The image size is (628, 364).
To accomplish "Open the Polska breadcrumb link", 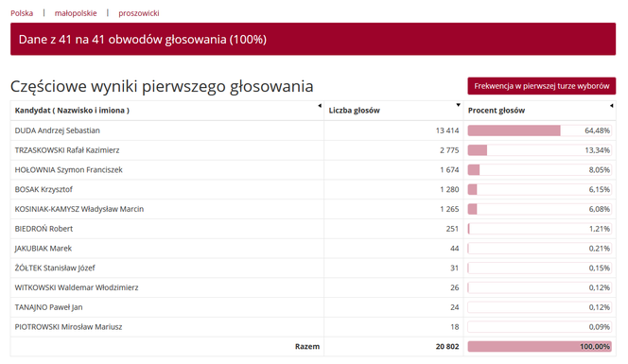I will [x=22, y=13].
